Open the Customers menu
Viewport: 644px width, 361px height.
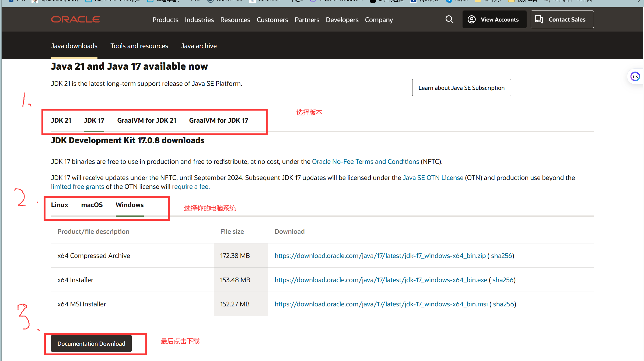click(x=272, y=20)
